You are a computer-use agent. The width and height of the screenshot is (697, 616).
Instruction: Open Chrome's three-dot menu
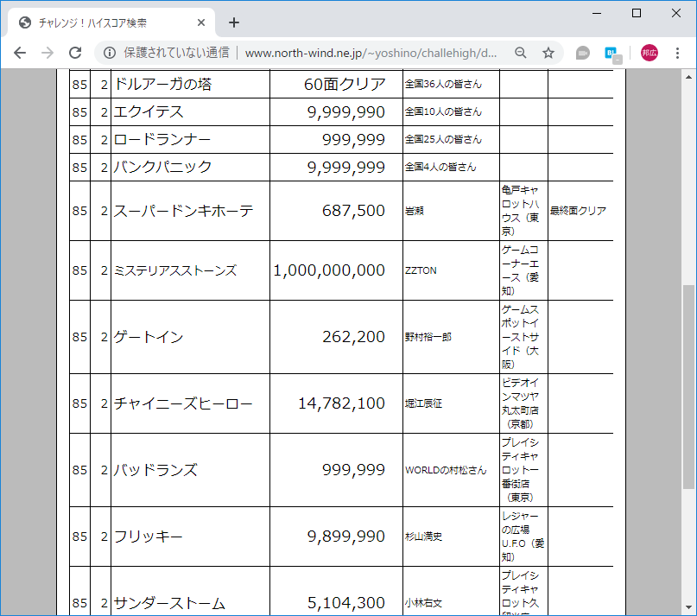point(677,53)
